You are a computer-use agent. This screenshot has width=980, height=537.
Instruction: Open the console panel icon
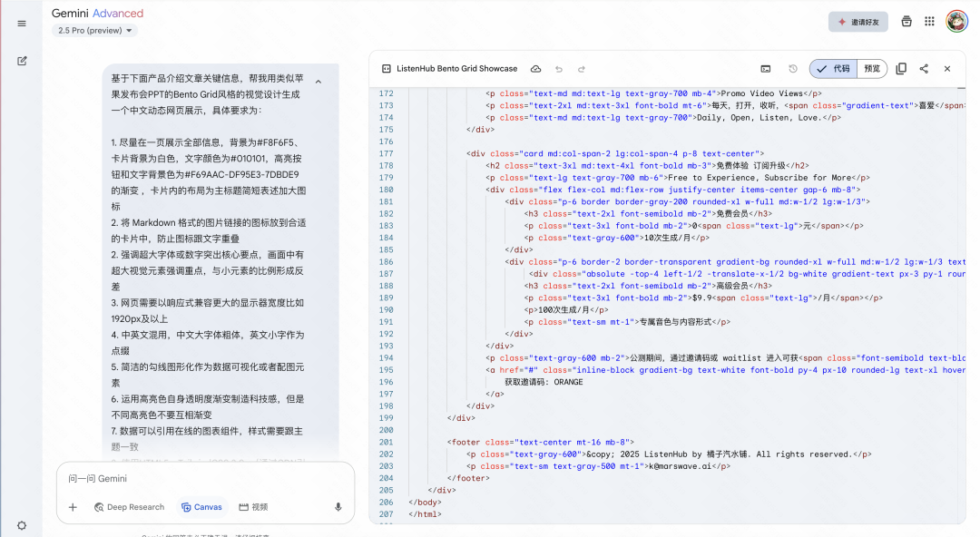pos(766,69)
